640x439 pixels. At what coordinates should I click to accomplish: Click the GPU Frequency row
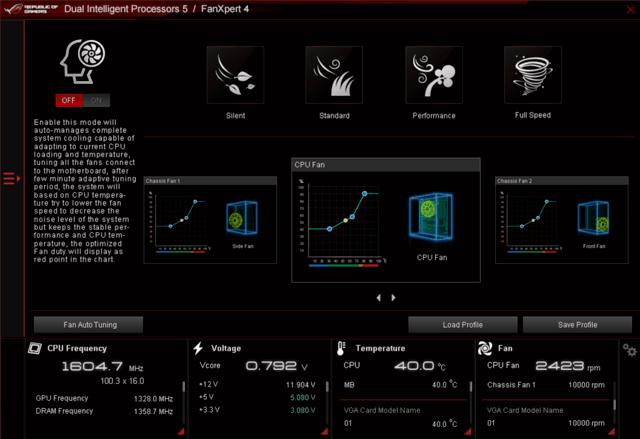pos(104,398)
